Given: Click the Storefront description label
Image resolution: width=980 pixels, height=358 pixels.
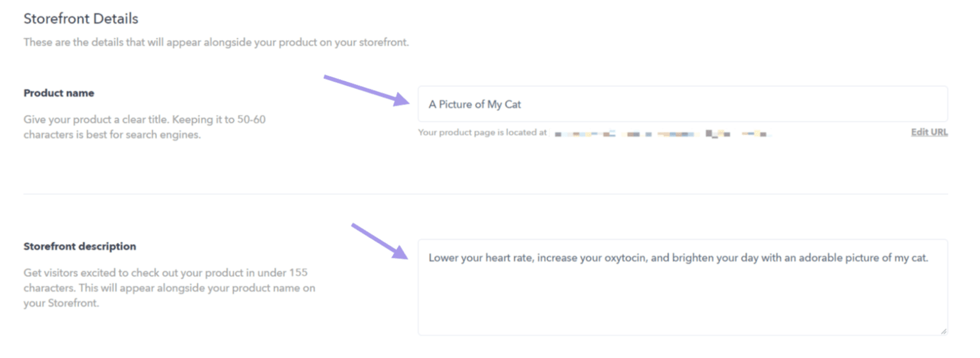Looking at the screenshot, I should point(80,246).
